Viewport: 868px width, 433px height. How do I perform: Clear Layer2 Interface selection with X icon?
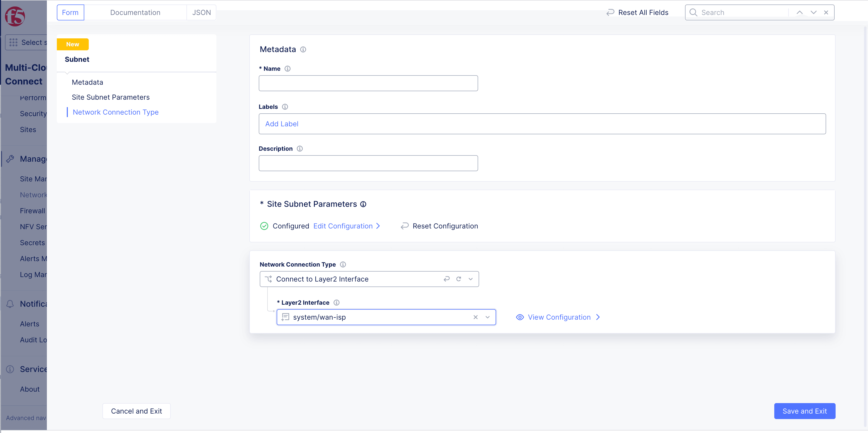point(475,317)
